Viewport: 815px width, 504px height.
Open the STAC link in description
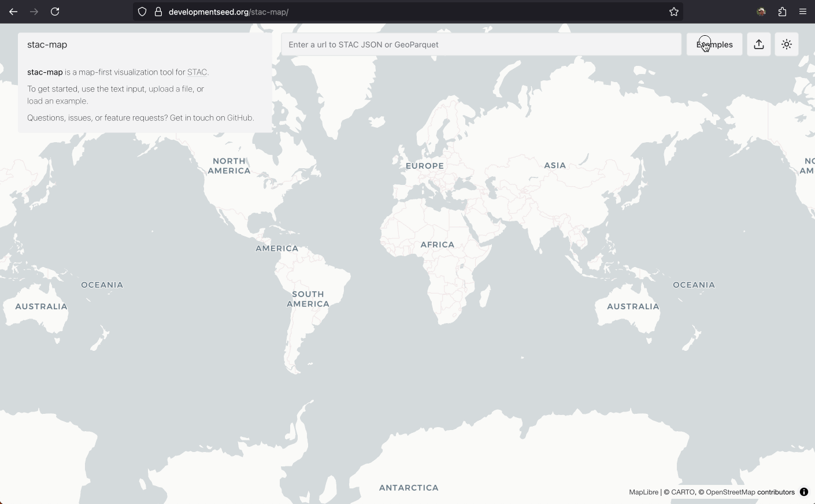coord(197,72)
